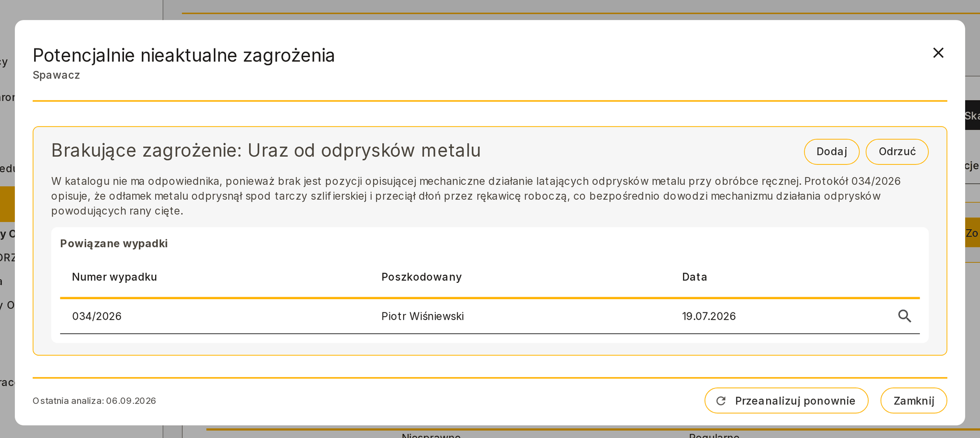The height and width of the screenshot is (438, 980).
Task: Click the explanation paragraph starting 'W katalogu nie ma'
Action: click(476, 196)
